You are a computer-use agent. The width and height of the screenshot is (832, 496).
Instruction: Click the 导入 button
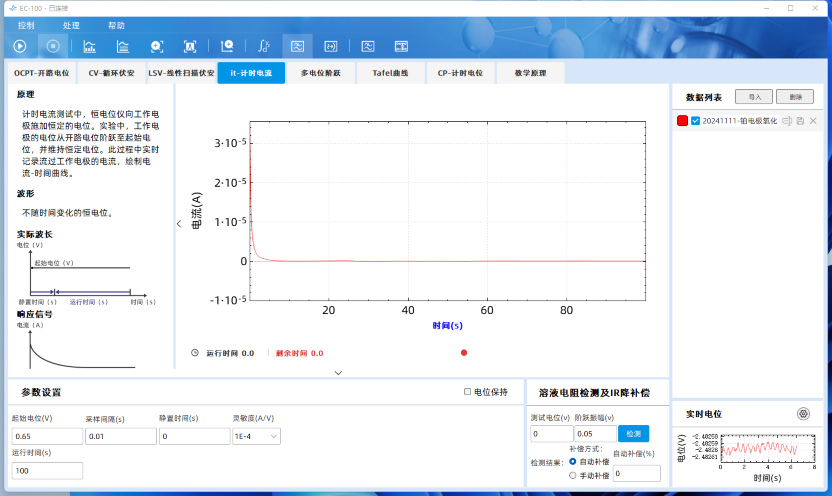tap(754, 97)
